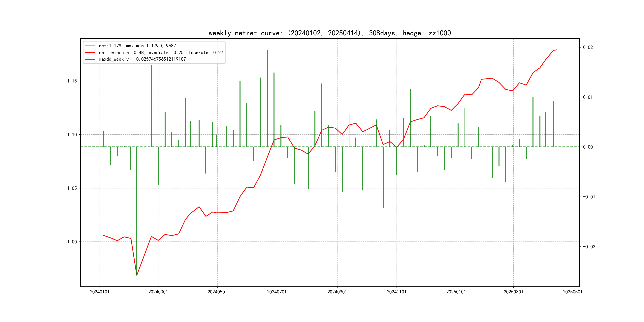Click the red line swatch beside maxdd_weekly

(90, 59)
